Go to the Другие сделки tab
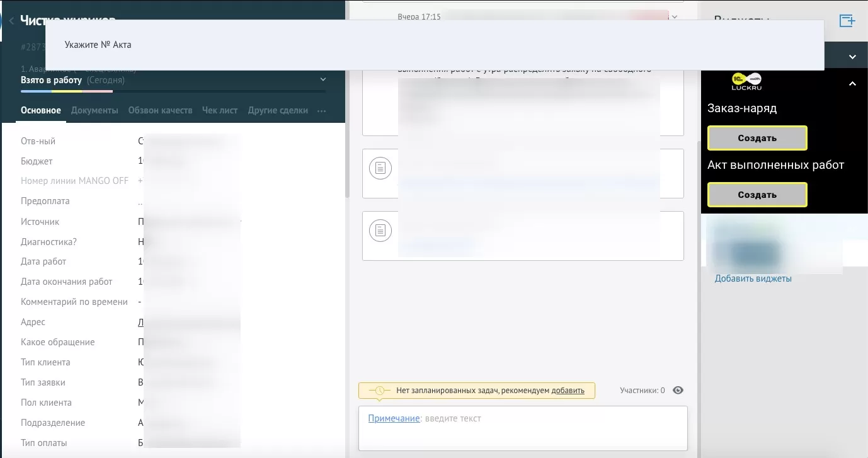 click(x=278, y=110)
